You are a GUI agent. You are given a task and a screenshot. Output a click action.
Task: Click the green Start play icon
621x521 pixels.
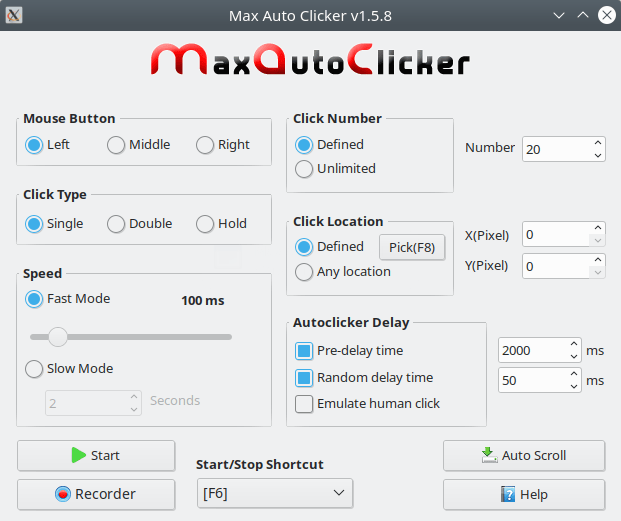[78, 455]
